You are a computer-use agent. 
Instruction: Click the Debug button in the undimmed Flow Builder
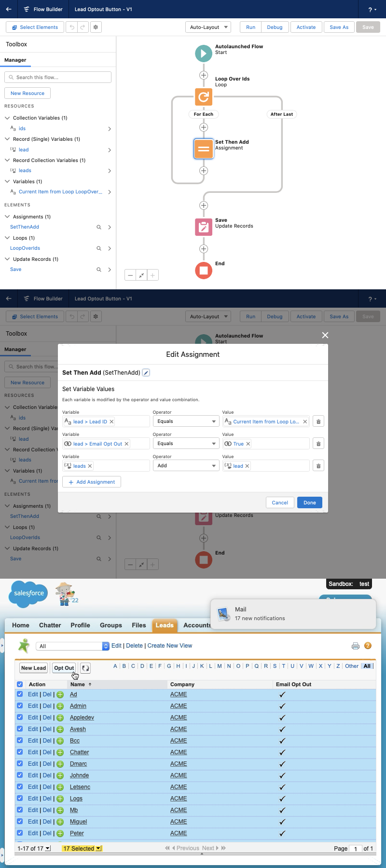tap(275, 27)
